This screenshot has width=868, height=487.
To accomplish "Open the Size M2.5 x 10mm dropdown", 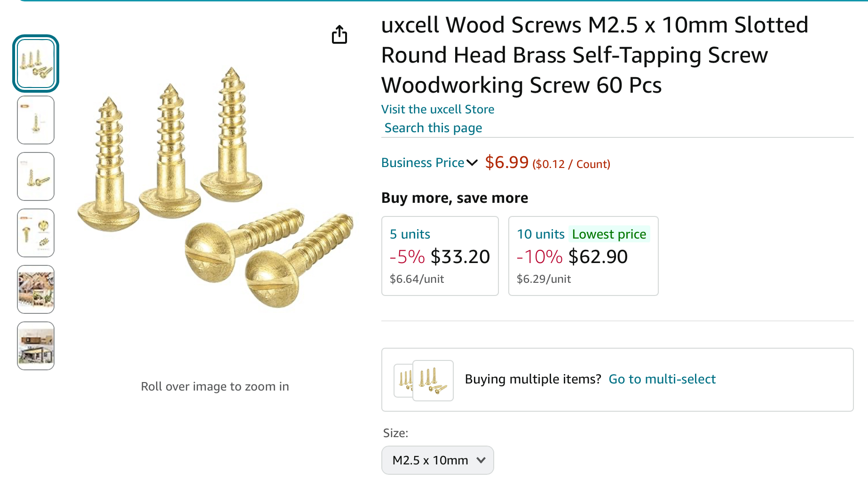I will coord(437,460).
